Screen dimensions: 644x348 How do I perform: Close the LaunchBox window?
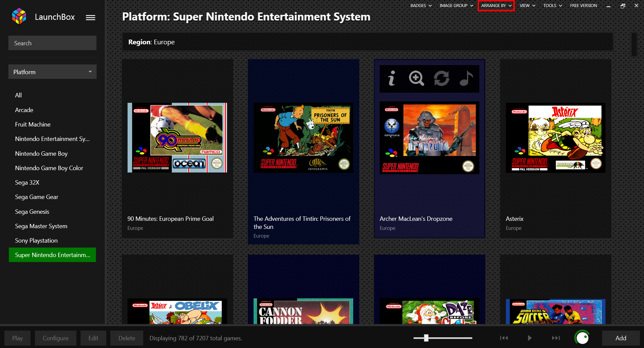636,6
